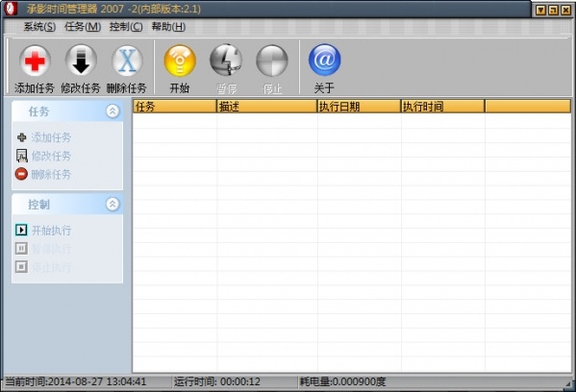Open the 系统(S) menu
The image size is (576, 392).
point(39,27)
